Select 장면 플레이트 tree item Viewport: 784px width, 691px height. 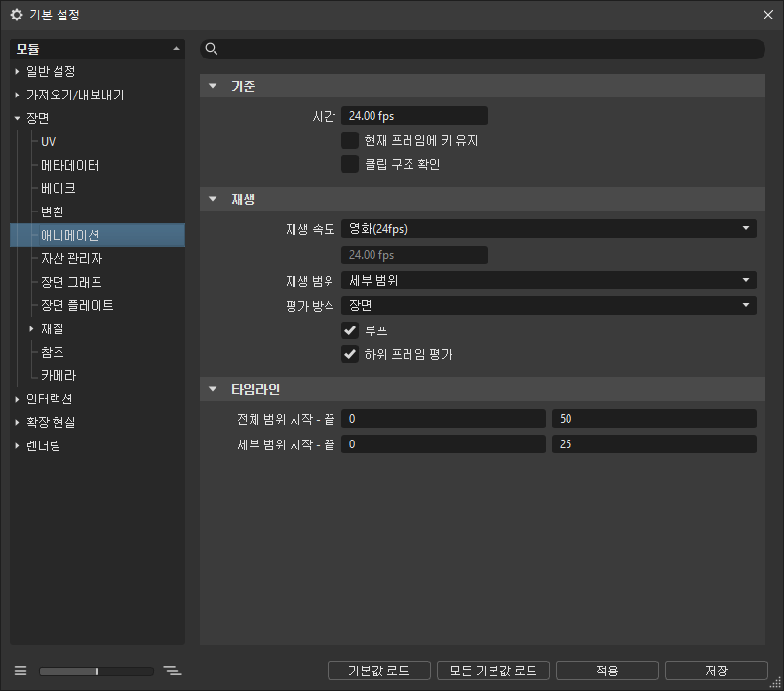77,305
